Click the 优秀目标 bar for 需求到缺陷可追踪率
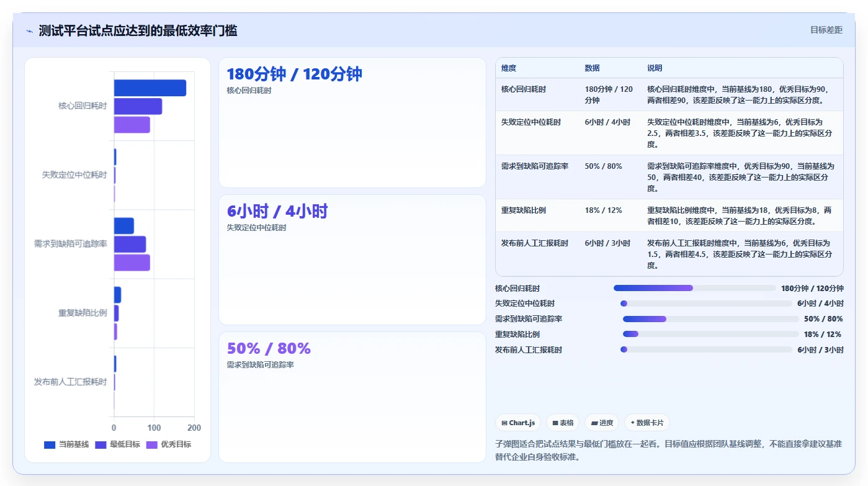Screen dimensions: 868x486 click(x=132, y=263)
